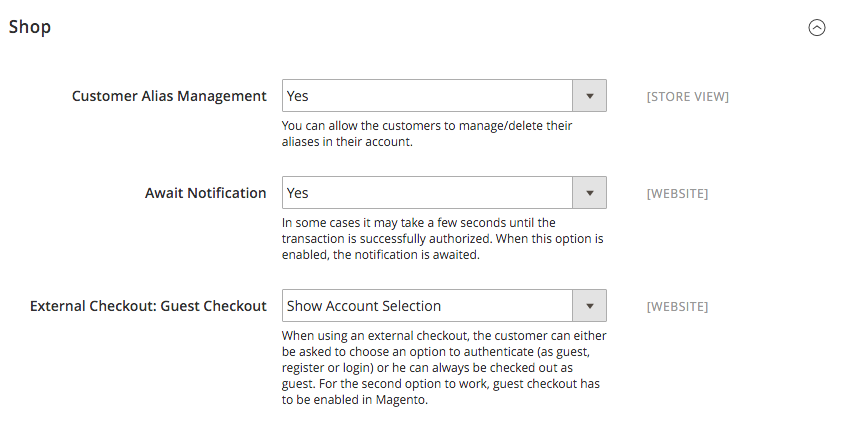
Task: Click the alias management help text
Action: 428,134
